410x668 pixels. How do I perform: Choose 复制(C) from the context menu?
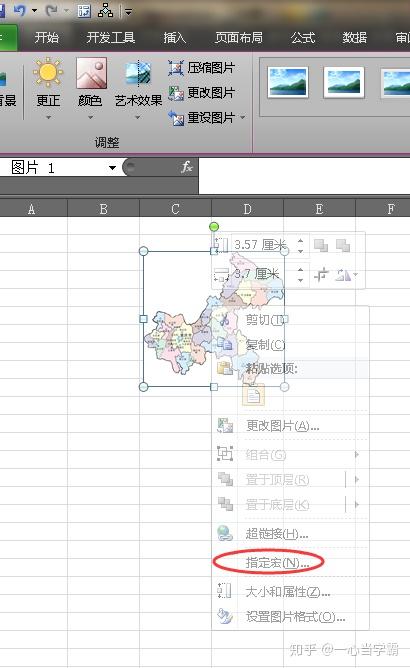[290, 344]
